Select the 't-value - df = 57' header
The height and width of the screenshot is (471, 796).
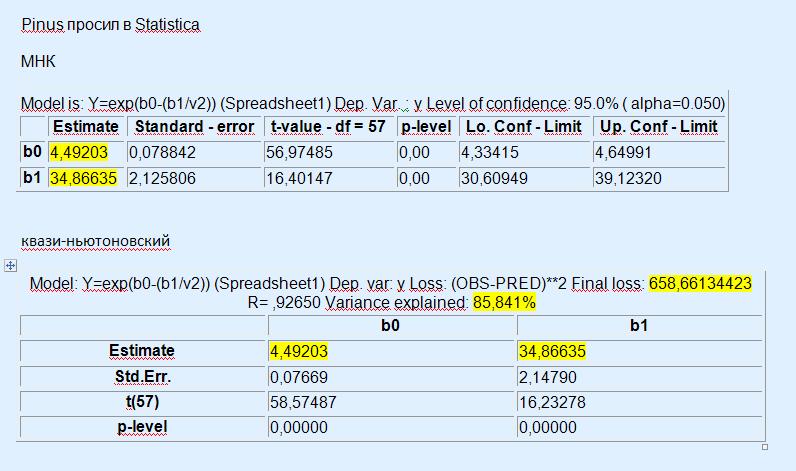click(328, 126)
